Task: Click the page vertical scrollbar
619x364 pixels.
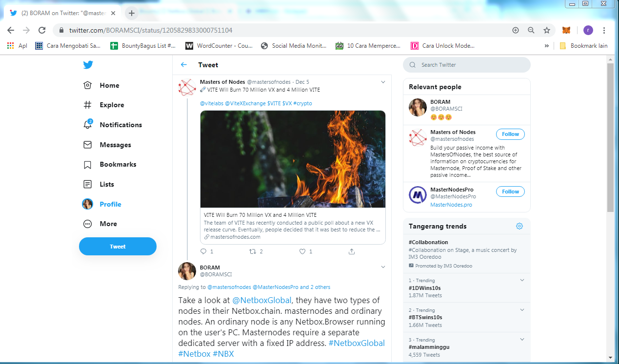Action: (x=610, y=137)
